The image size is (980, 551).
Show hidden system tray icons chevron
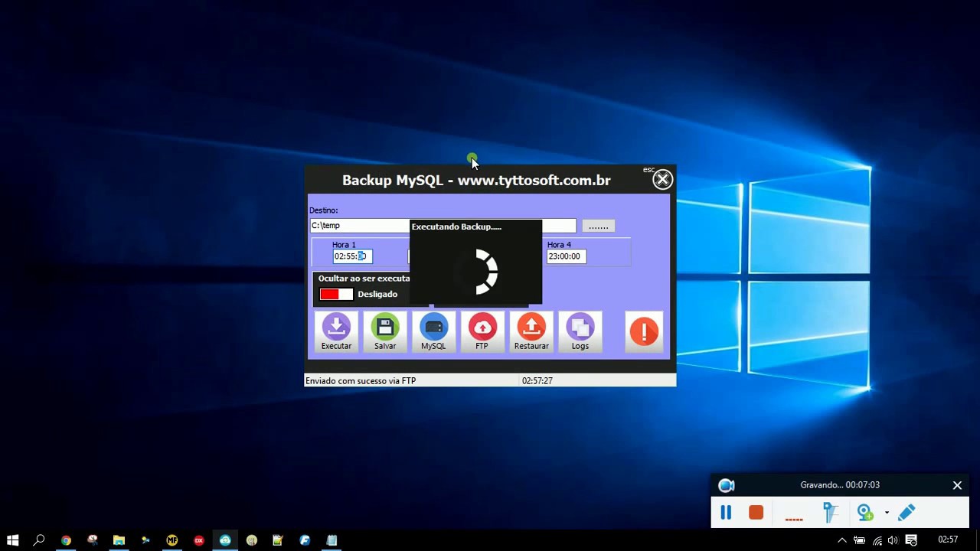coord(842,540)
